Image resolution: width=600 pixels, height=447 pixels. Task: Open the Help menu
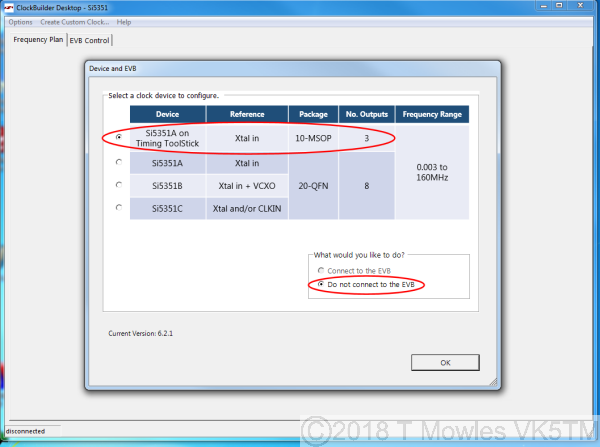[x=124, y=21]
